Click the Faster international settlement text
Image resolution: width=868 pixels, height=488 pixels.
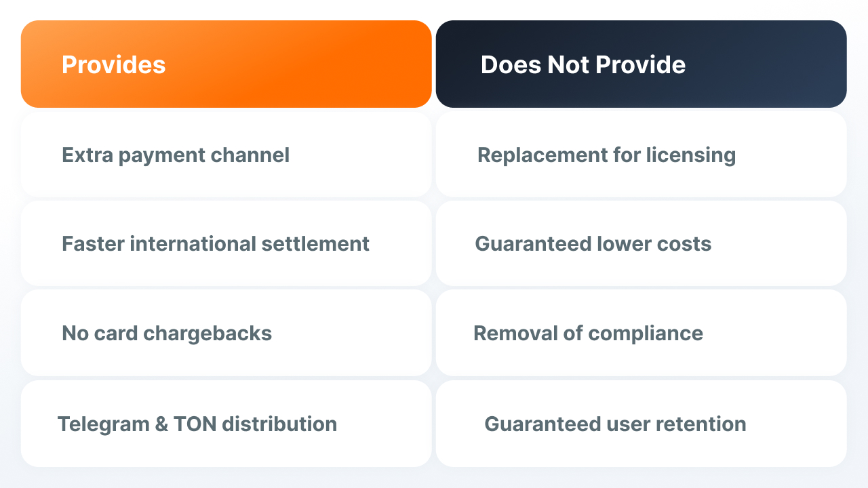(216, 244)
